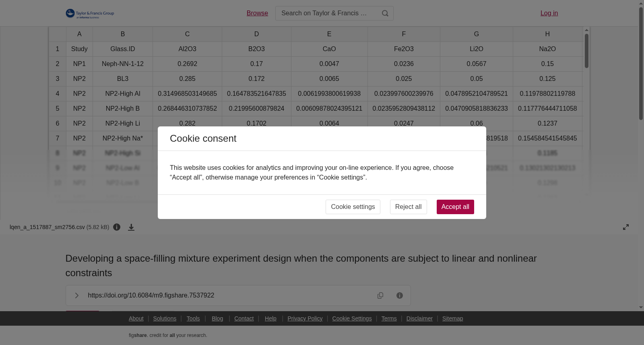Image resolution: width=644 pixels, height=345 pixels.
Task: Open the Privacy Policy footer link
Action: (305, 318)
